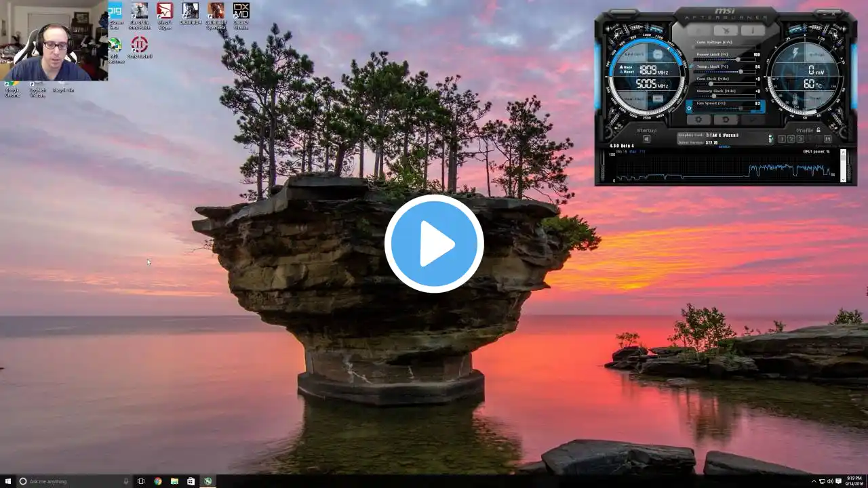Click Afterburner reset circular arrow button
Screen dimensions: 868x488
[726, 119]
